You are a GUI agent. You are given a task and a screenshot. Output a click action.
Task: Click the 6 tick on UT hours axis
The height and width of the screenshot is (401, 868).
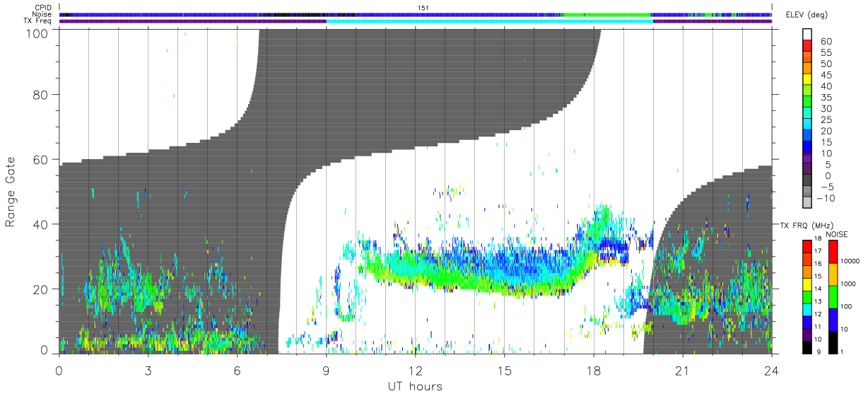[237, 370]
